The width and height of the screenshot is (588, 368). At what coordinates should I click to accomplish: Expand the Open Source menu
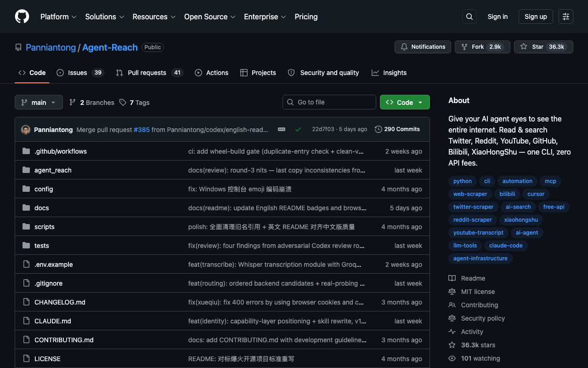click(210, 17)
